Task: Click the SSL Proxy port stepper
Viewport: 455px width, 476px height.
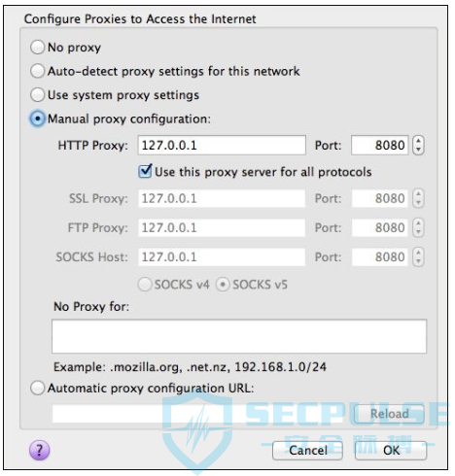Action: [418, 198]
